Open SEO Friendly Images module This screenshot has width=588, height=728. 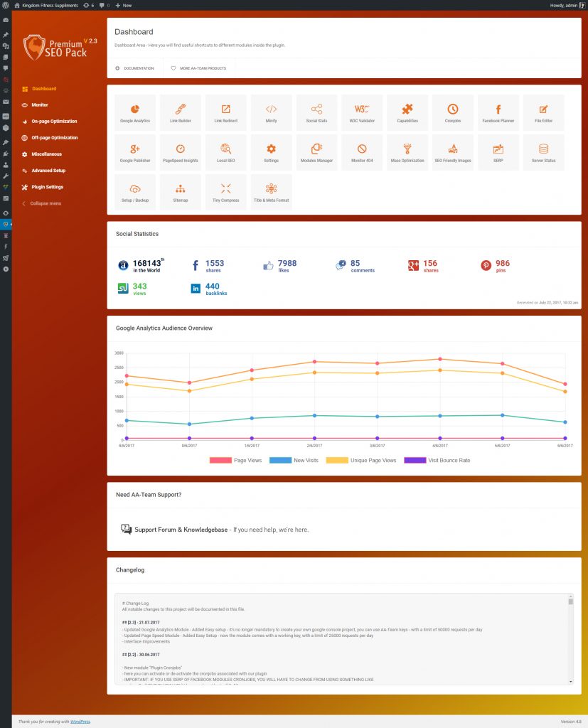tap(452, 151)
